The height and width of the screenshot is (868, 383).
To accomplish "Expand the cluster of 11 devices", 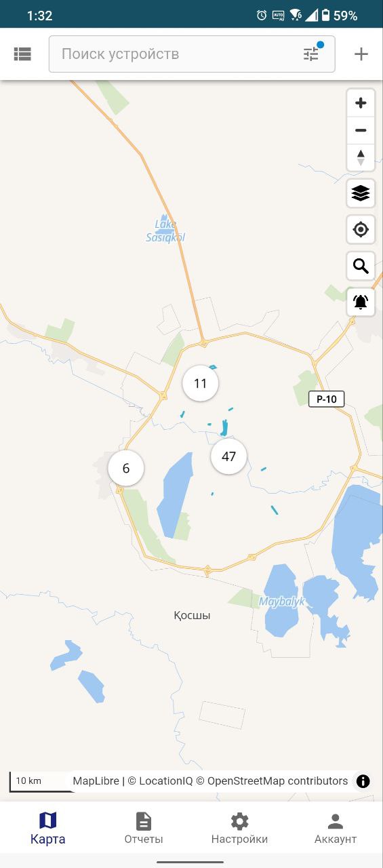I will click(x=200, y=383).
